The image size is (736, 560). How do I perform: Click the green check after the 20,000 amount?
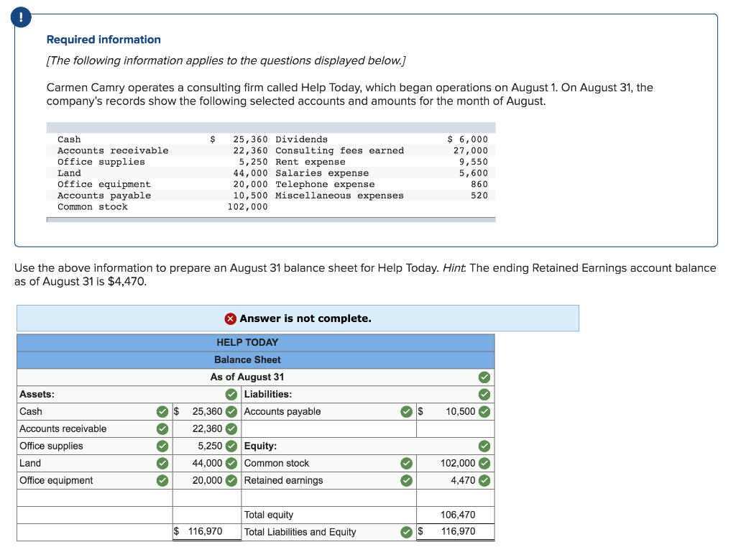[231, 481]
